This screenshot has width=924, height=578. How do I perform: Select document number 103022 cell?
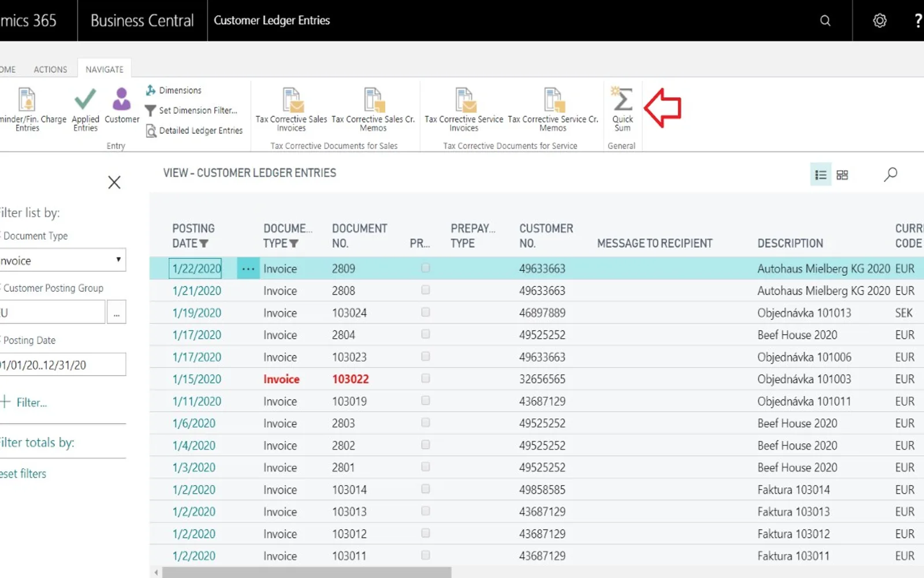click(x=351, y=379)
